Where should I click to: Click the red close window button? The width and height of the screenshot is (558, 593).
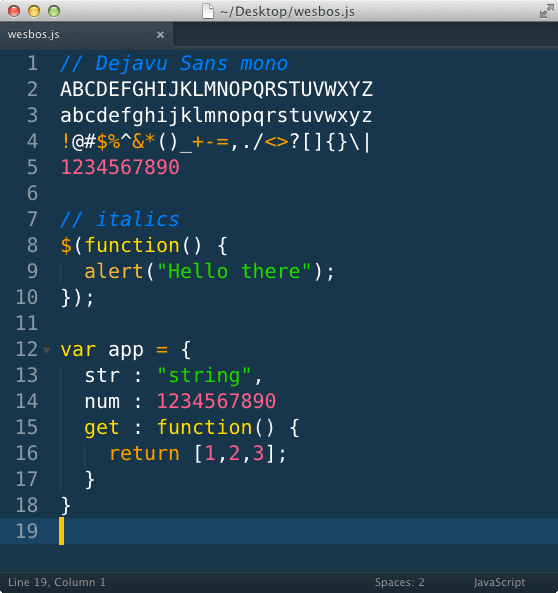[14, 11]
